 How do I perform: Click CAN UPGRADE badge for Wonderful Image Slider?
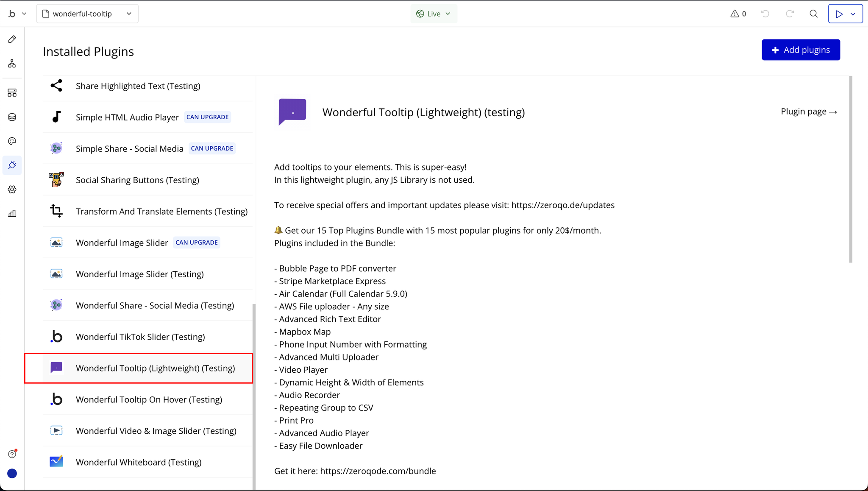[x=197, y=243]
